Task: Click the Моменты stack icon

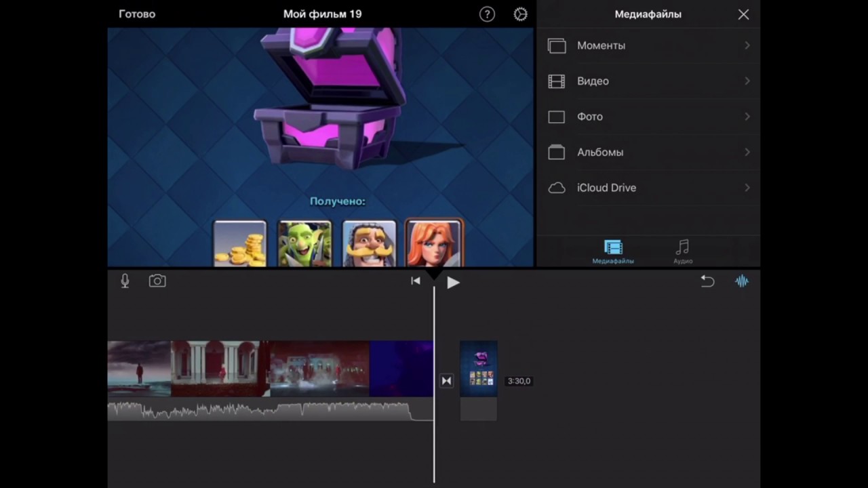Action: pyautogui.click(x=556, y=45)
